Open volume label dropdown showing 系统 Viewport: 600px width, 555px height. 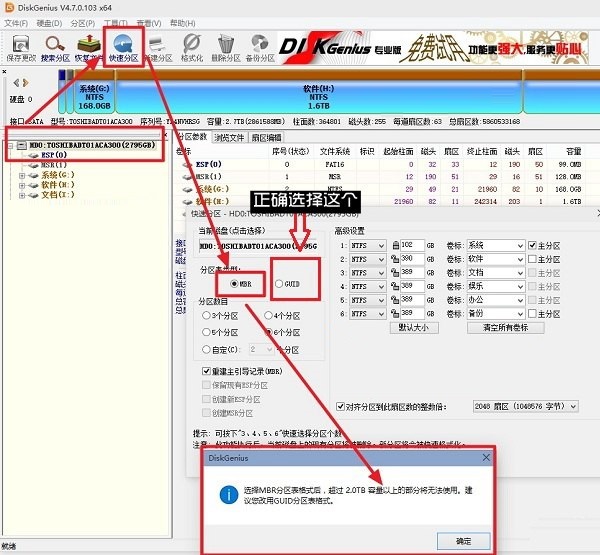[495, 245]
